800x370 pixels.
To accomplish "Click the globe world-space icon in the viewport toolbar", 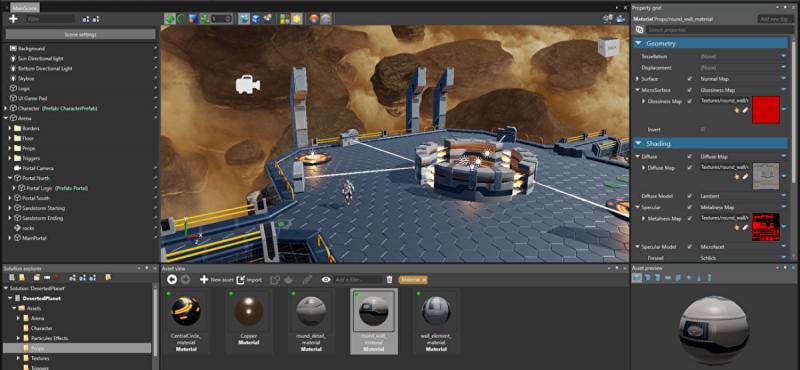I will pyautogui.click(x=244, y=19).
